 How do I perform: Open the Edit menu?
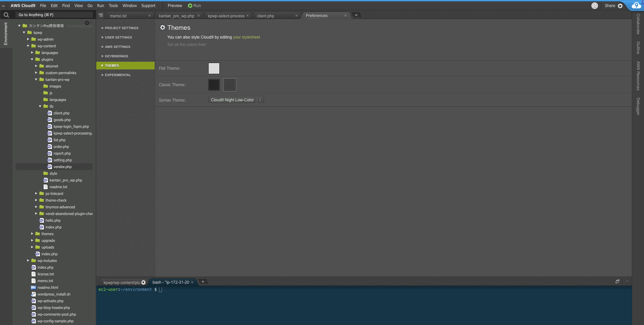(54, 6)
